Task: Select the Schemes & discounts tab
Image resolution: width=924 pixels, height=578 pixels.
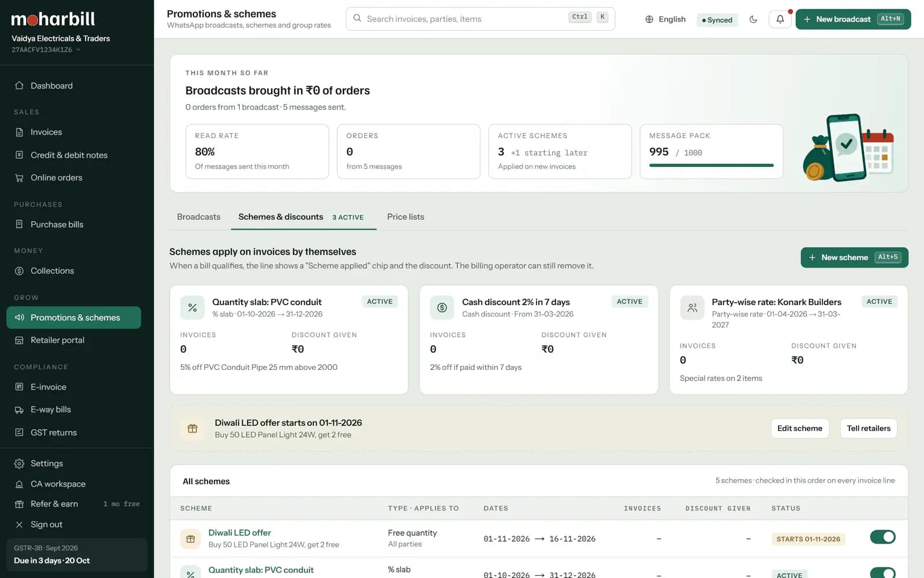Action: coord(303,217)
